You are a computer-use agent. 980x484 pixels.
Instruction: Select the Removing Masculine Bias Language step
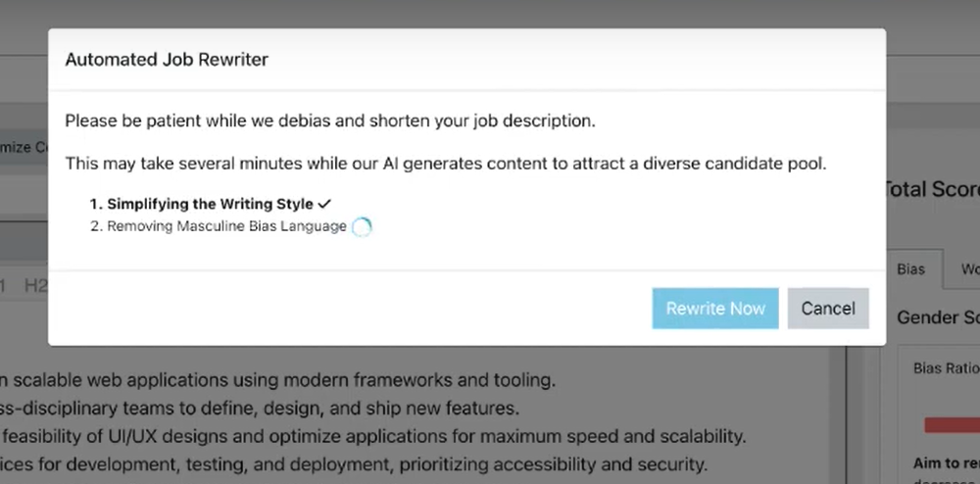point(226,226)
